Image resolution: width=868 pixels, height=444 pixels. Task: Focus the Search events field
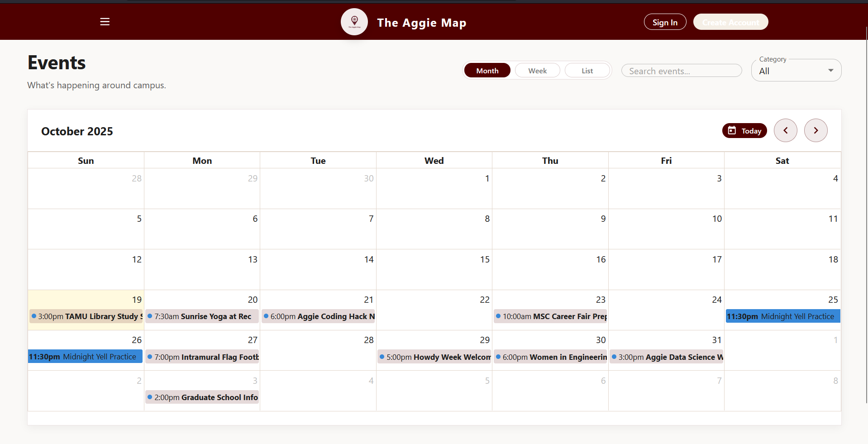pyautogui.click(x=681, y=71)
